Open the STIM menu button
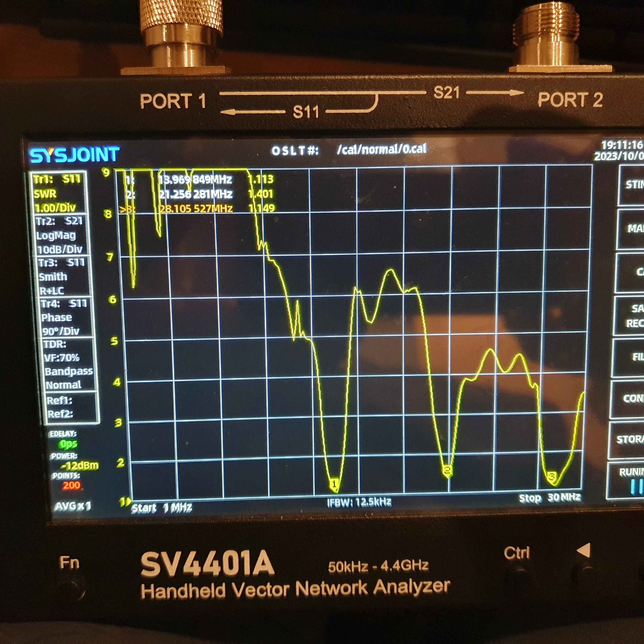This screenshot has height=644, width=644. click(632, 185)
